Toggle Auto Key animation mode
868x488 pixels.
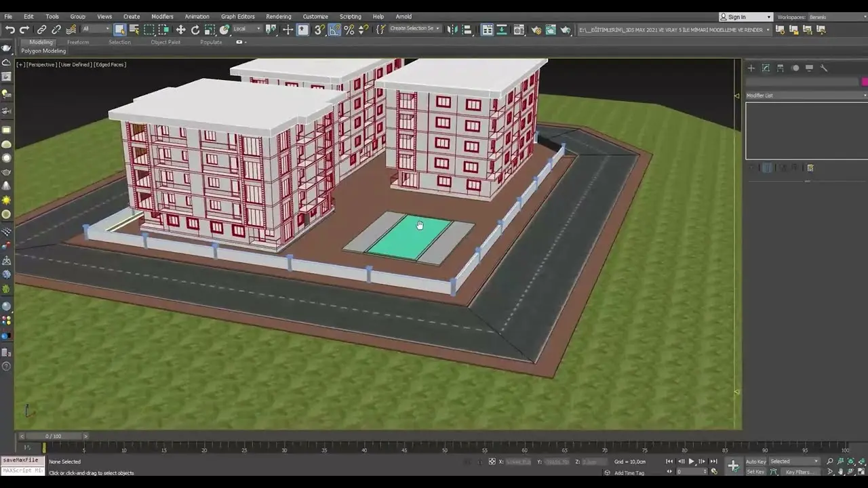(x=756, y=462)
